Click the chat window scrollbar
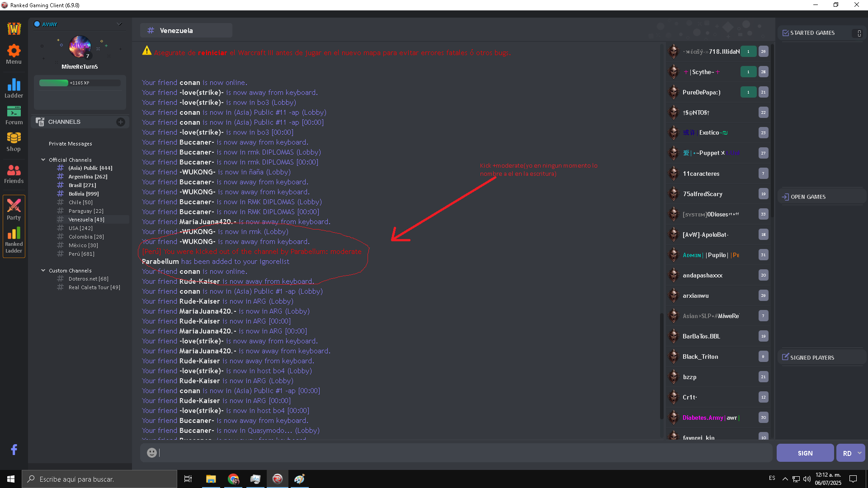Screen dimensions: 868x488 click(661, 366)
